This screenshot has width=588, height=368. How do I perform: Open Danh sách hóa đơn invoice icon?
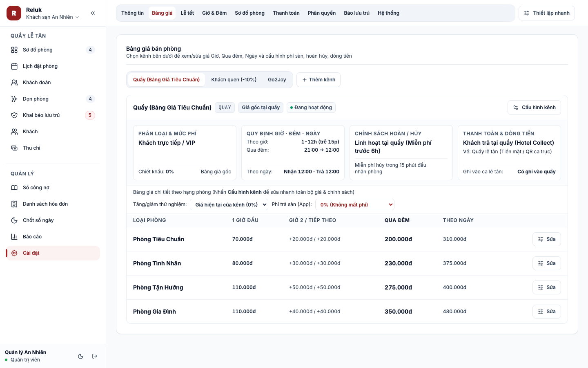click(x=14, y=204)
